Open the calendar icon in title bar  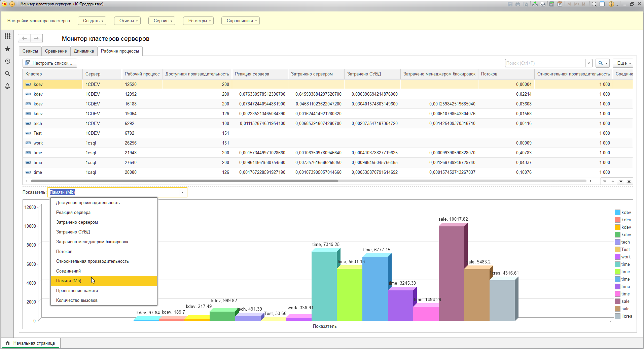click(559, 4)
